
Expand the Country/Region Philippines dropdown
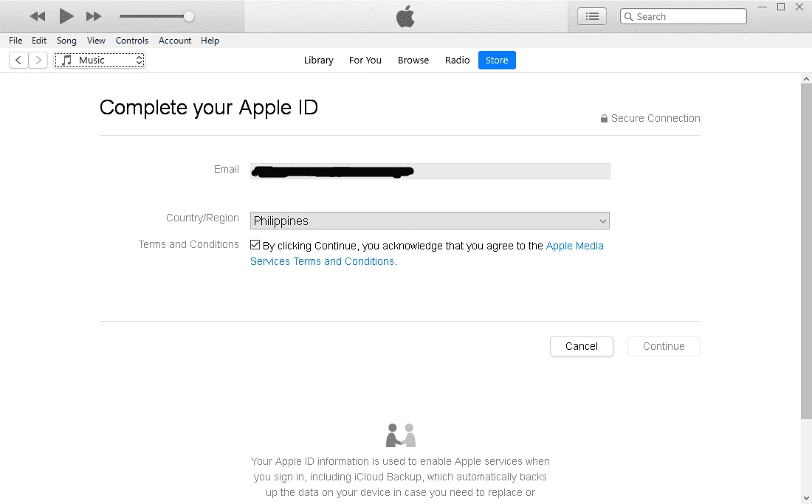430,221
